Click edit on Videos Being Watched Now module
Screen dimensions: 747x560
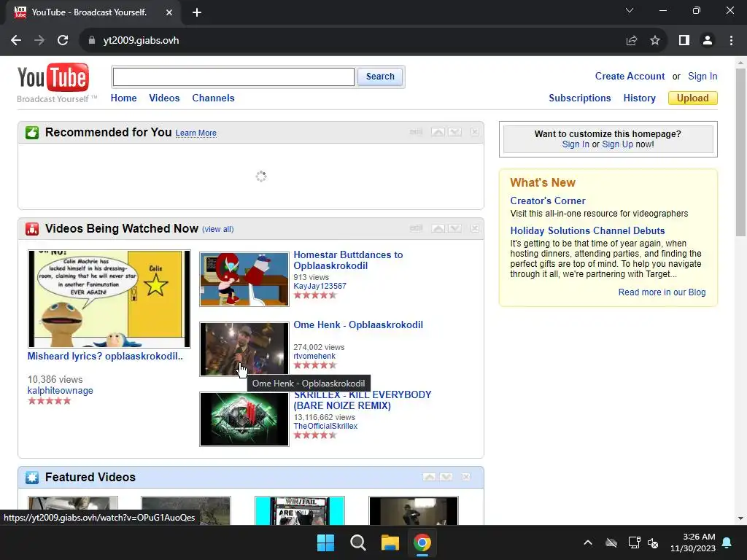tap(416, 228)
